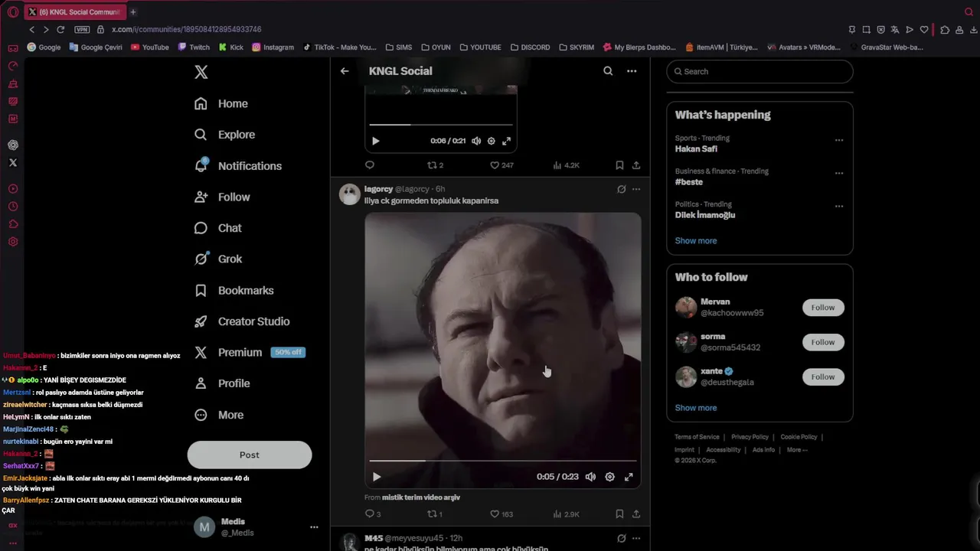Follow xante @deusthegala
This screenshot has height=551, width=980.
tap(823, 377)
